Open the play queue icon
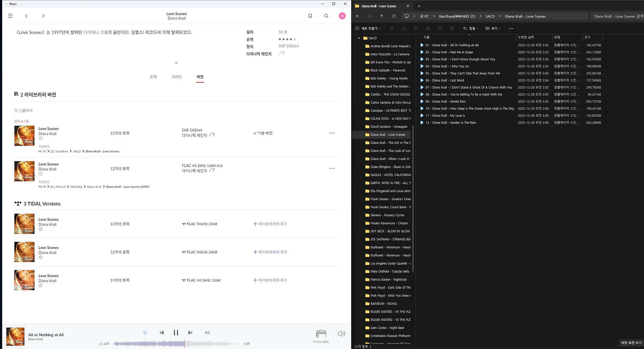The image size is (644, 349). (208, 333)
